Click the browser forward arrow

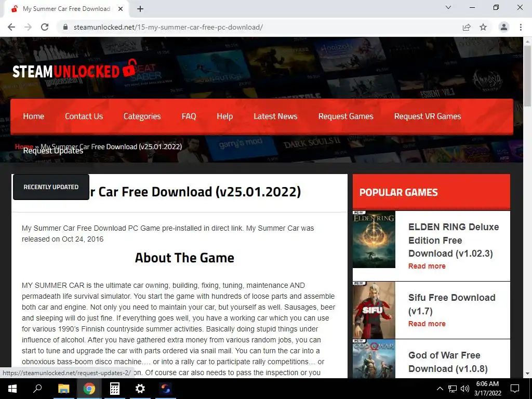point(28,27)
